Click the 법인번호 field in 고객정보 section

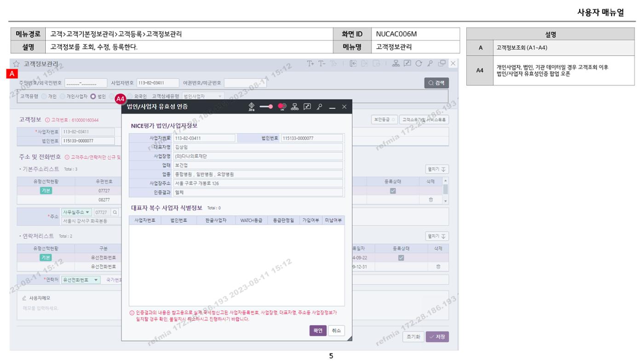tap(87, 141)
